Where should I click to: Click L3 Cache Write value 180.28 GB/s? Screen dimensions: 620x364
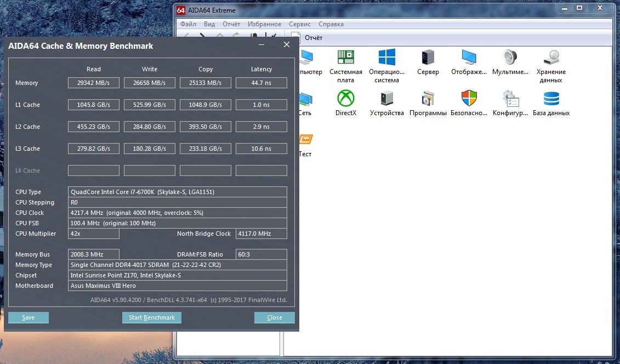[x=150, y=149]
